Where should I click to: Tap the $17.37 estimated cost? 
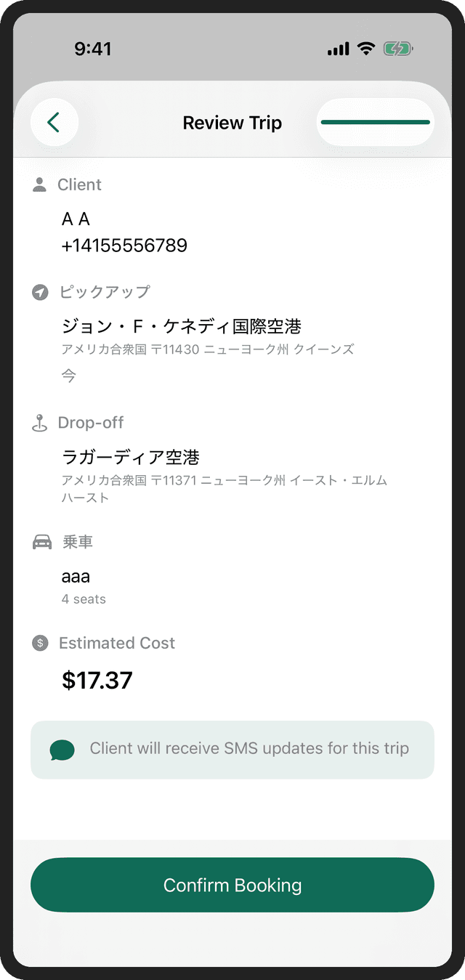click(97, 680)
